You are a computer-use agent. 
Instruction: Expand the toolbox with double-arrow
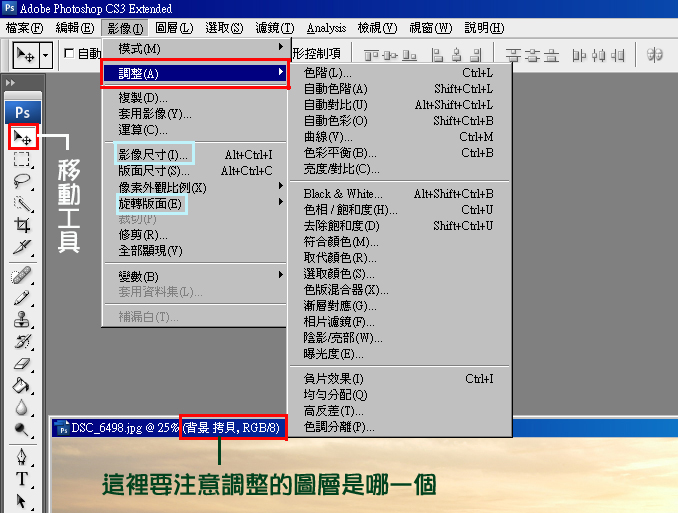[x=10, y=83]
